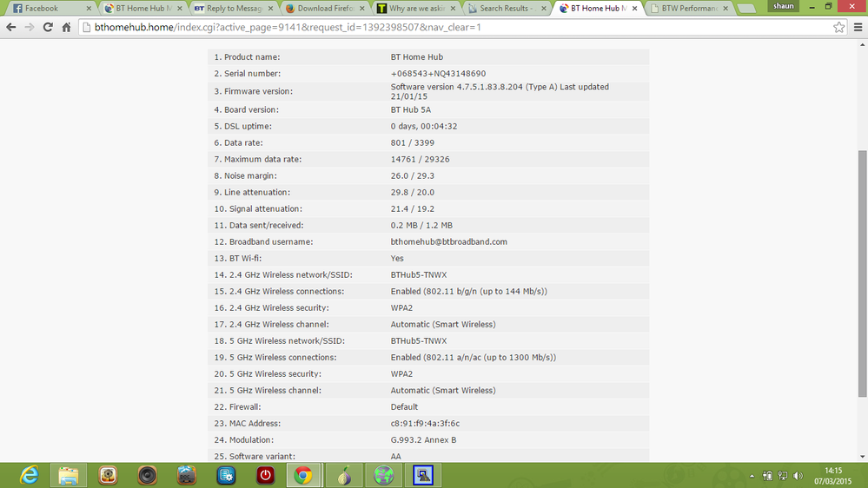Click the Firewall value Default

[404, 406]
